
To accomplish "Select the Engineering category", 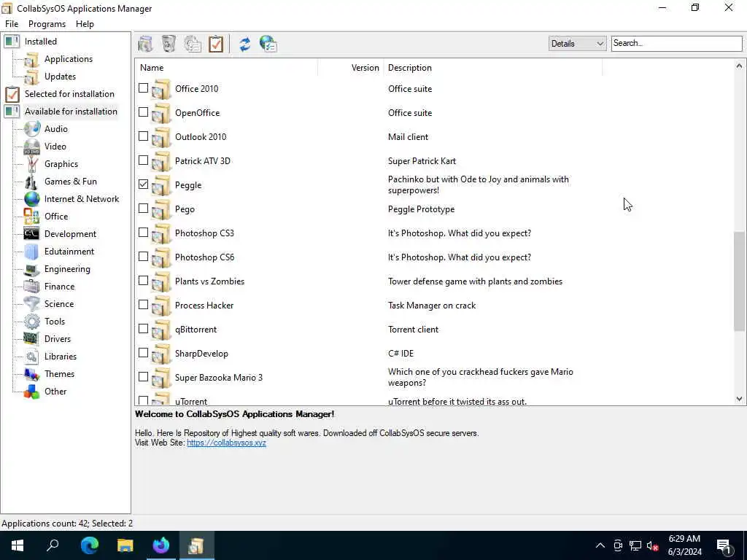I will click(67, 269).
